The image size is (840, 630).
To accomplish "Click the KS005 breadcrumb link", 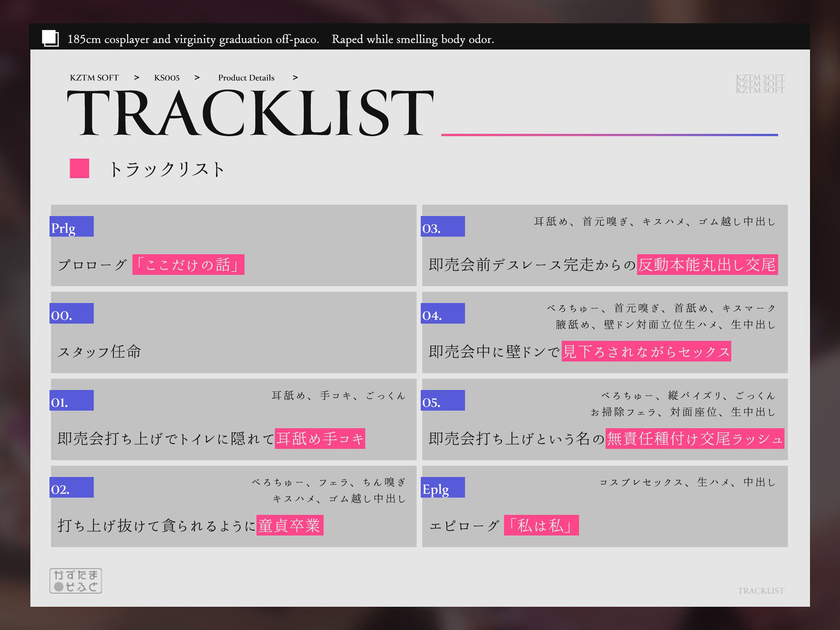I will pyautogui.click(x=167, y=78).
